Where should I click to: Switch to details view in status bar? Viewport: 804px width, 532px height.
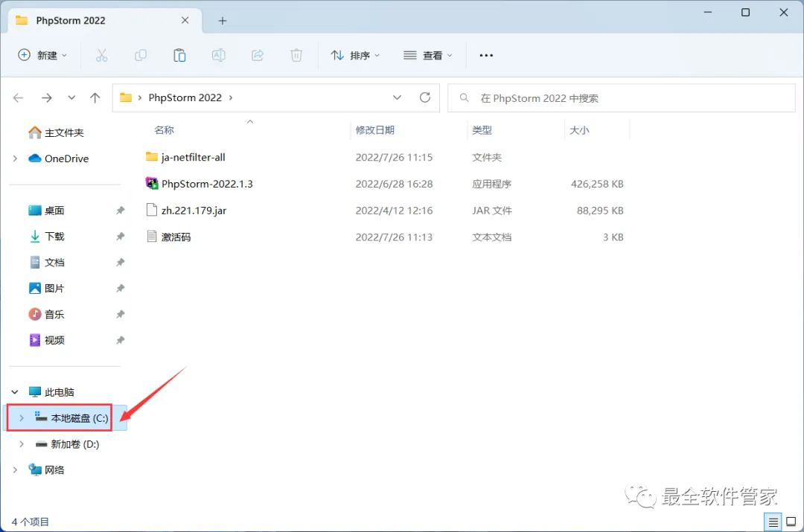tap(773, 522)
